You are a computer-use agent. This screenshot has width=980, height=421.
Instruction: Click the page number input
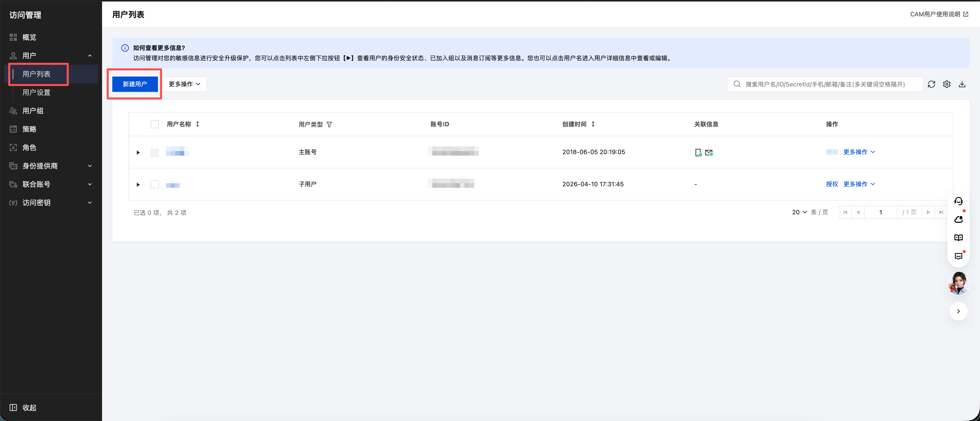(880, 212)
